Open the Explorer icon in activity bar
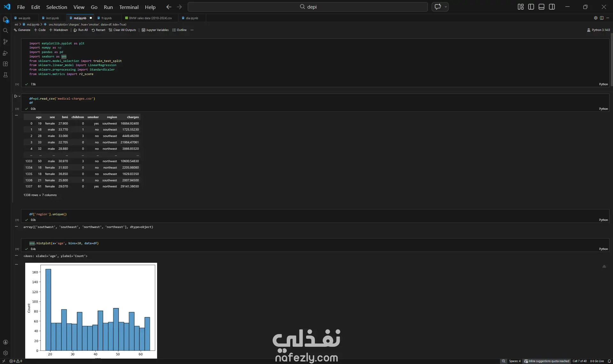Viewport: 613px width, 364px height. 5,19
